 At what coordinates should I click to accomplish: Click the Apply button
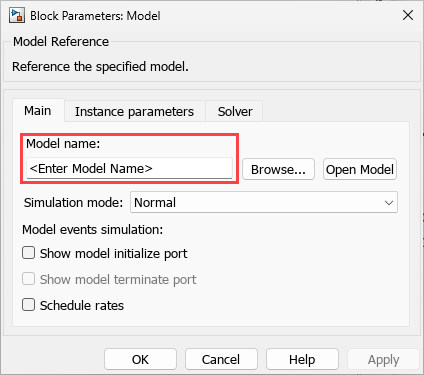[x=383, y=359]
